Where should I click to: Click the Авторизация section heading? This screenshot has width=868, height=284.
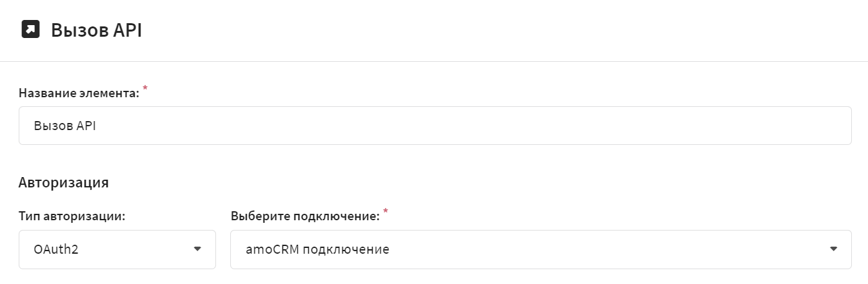coord(64,182)
